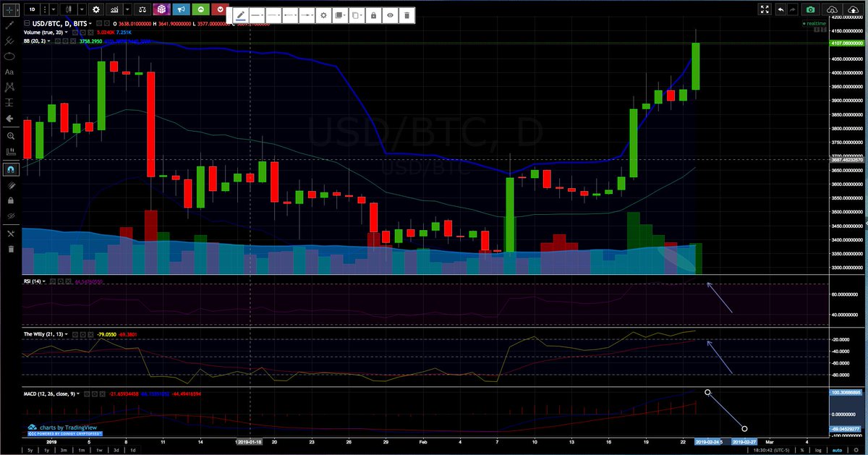
Task: Select the 3m time range
Action: (64, 450)
